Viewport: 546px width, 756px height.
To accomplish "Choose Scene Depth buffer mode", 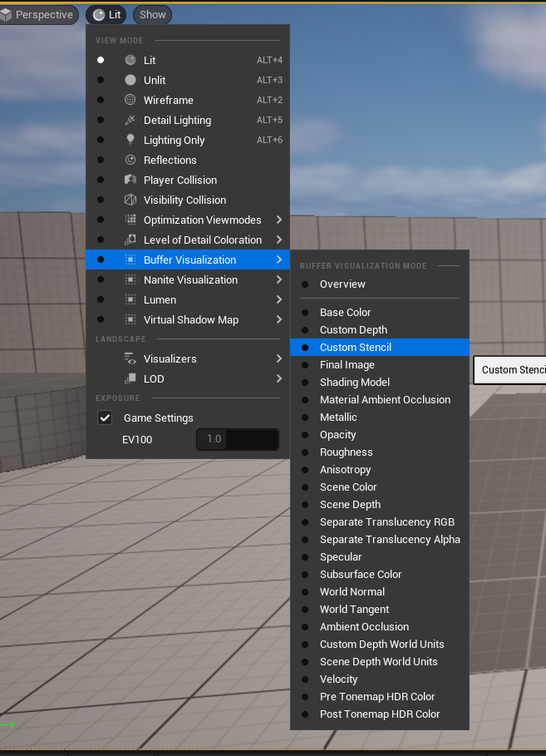I will pyautogui.click(x=380, y=504).
